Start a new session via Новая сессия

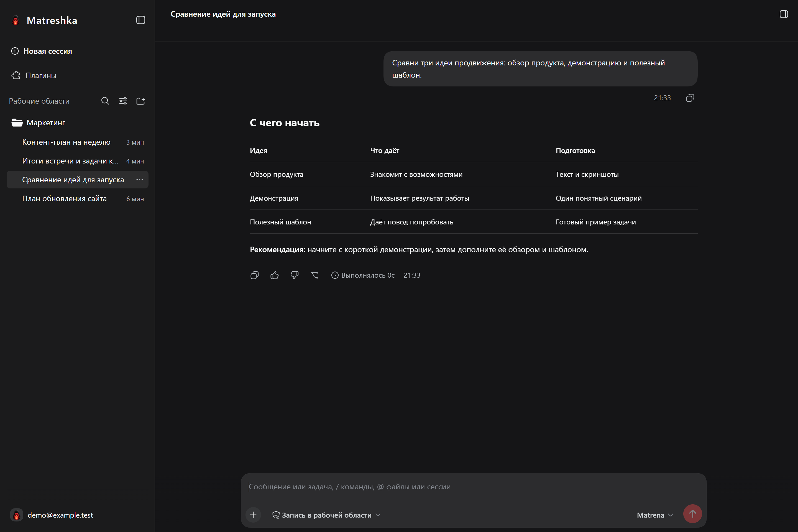pos(42,51)
